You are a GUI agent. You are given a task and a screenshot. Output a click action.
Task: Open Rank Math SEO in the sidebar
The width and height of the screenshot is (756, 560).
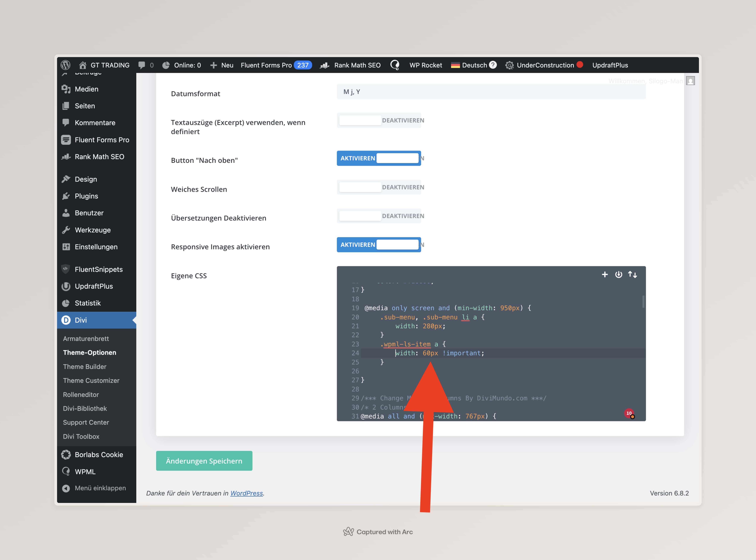(97, 157)
